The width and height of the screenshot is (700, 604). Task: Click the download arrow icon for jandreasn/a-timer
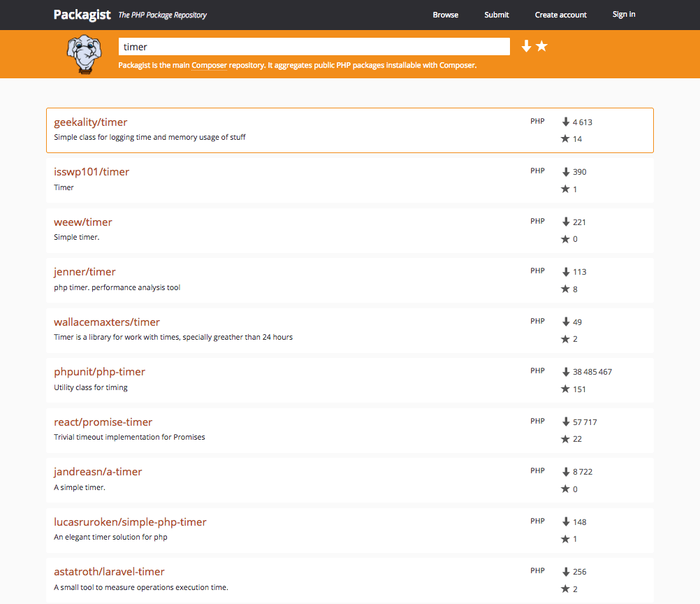point(566,472)
